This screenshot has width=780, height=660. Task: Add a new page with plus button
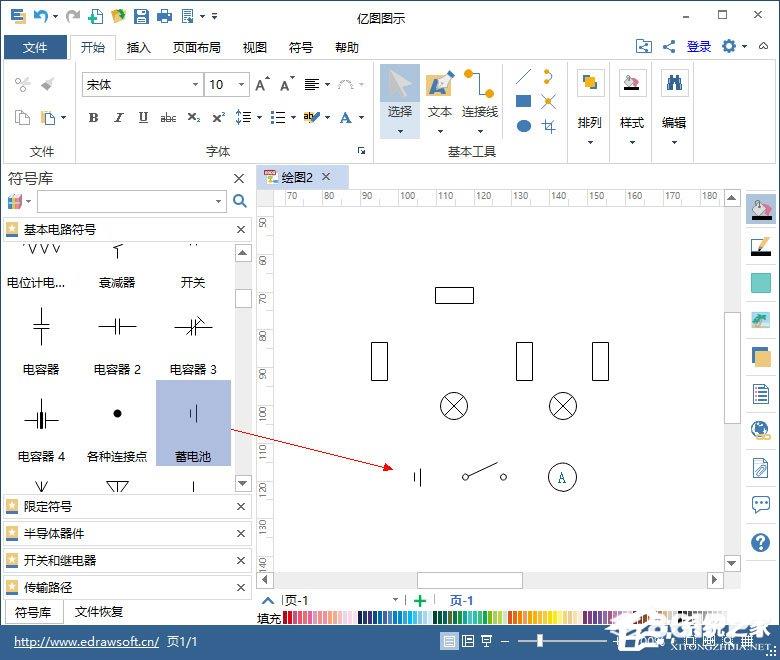pyautogui.click(x=420, y=600)
